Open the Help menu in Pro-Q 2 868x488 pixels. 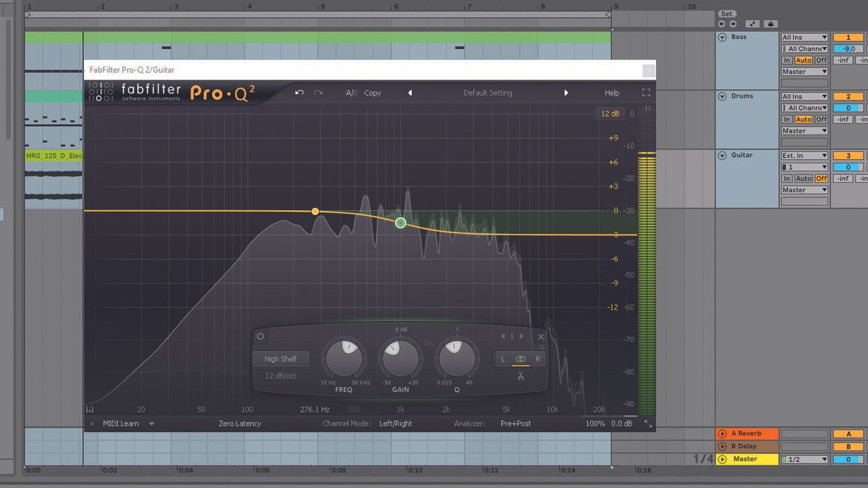[x=611, y=93]
